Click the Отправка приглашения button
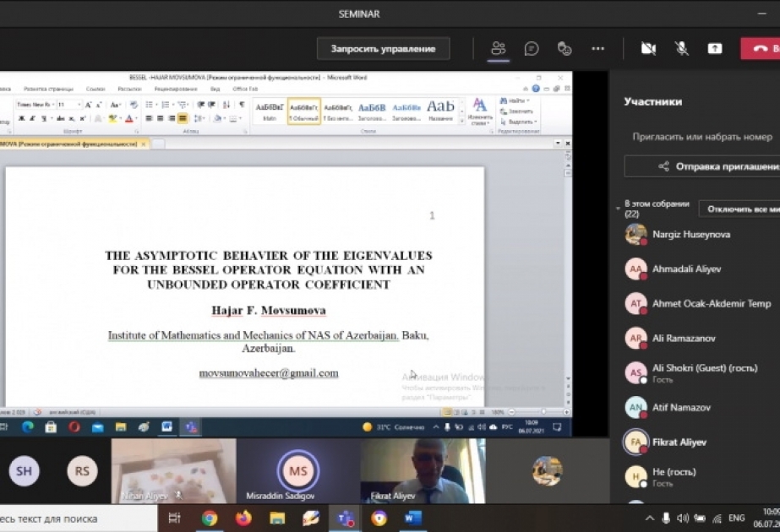The width and height of the screenshot is (780, 532). pyautogui.click(x=702, y=166)
